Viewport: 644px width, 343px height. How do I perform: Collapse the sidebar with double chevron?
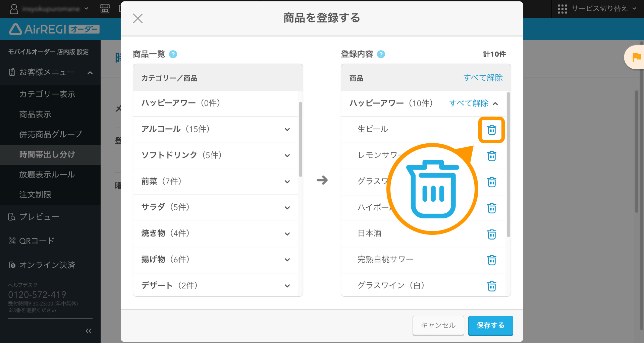[89, 331]
